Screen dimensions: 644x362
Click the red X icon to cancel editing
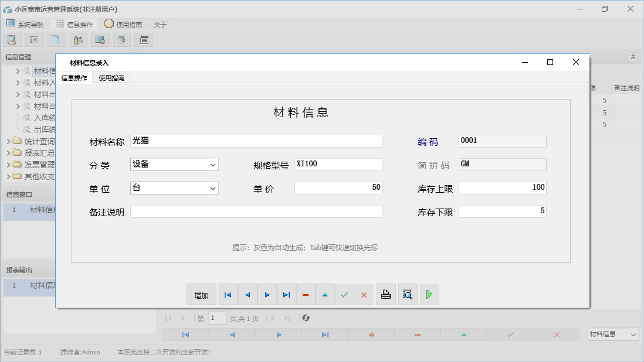364,295
